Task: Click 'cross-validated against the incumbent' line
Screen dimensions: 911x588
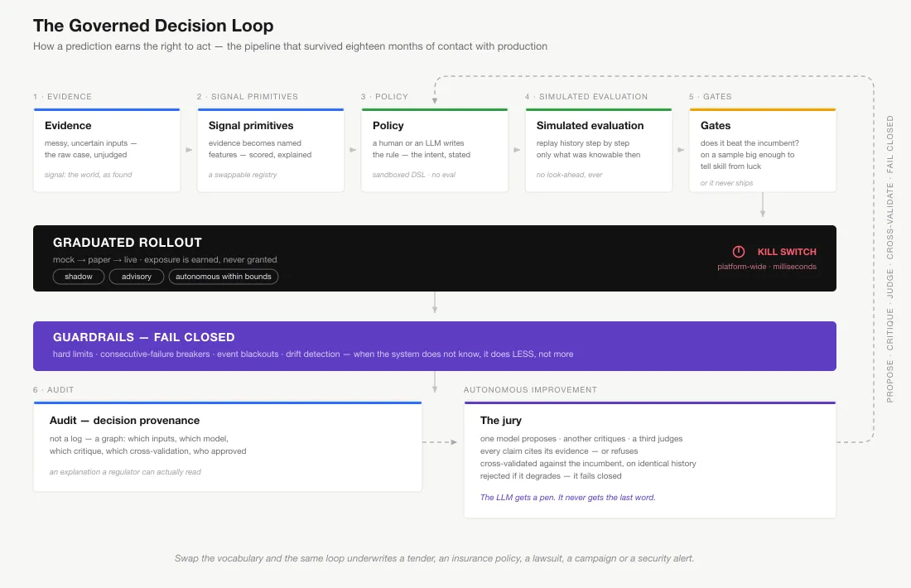Action: pyautogui.click(x=588, y=464)
